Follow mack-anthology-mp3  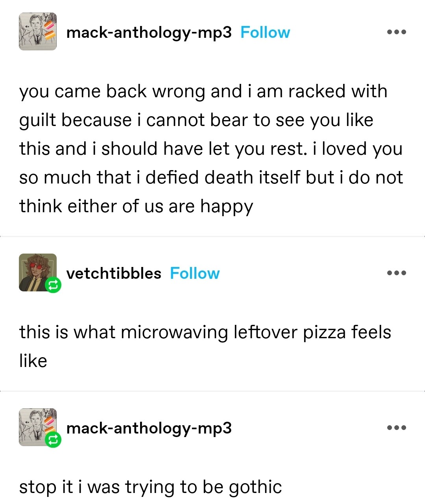tap(265, 32)
